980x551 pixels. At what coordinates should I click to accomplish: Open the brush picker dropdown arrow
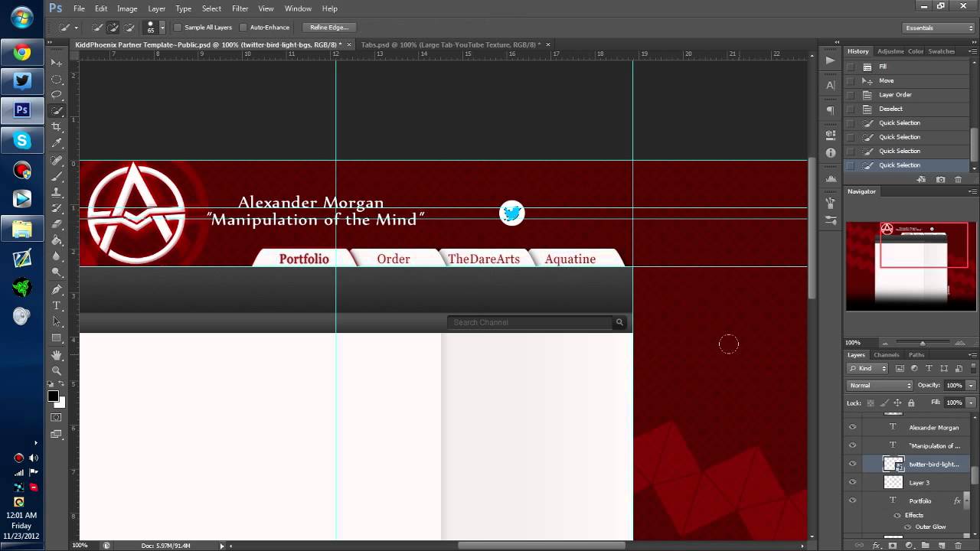coord(162,28)
